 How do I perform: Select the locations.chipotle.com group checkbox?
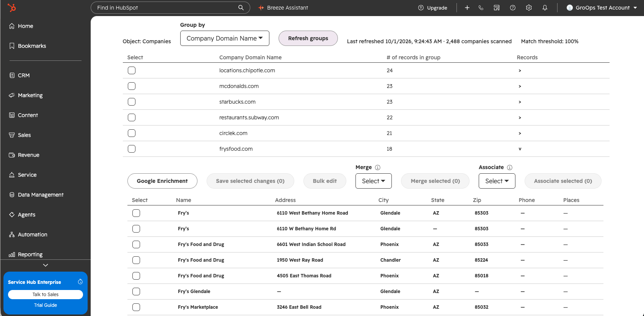132,70
